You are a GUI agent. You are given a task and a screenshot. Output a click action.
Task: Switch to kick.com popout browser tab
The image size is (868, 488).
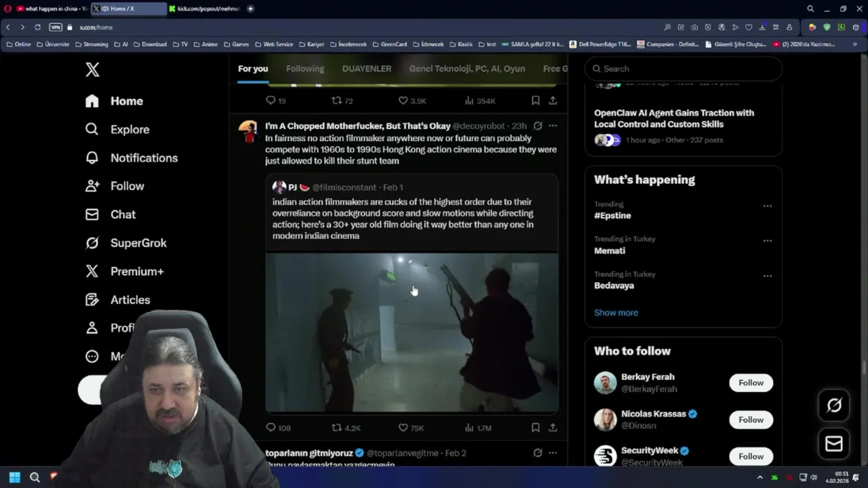point(205,9)
